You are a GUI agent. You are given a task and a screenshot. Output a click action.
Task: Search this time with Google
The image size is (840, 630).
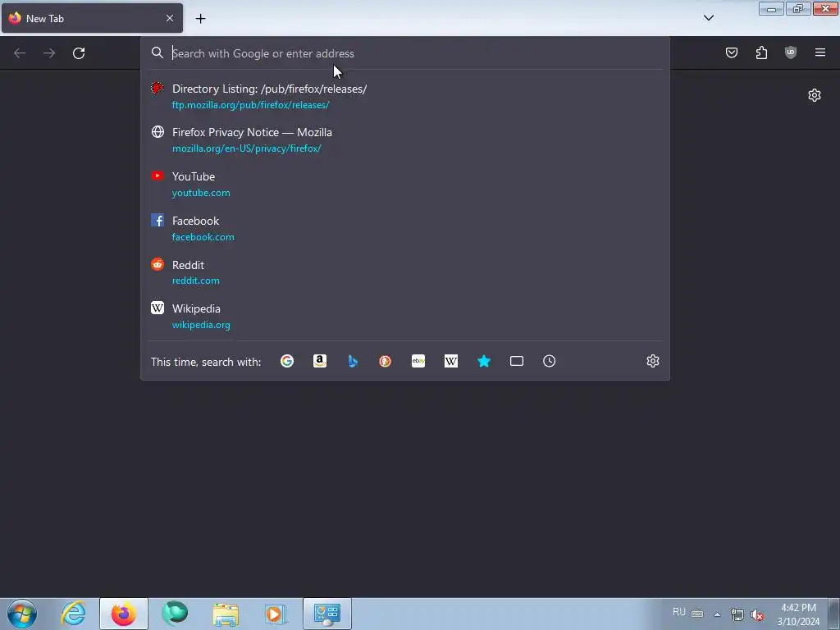click(x=287, y=361)
